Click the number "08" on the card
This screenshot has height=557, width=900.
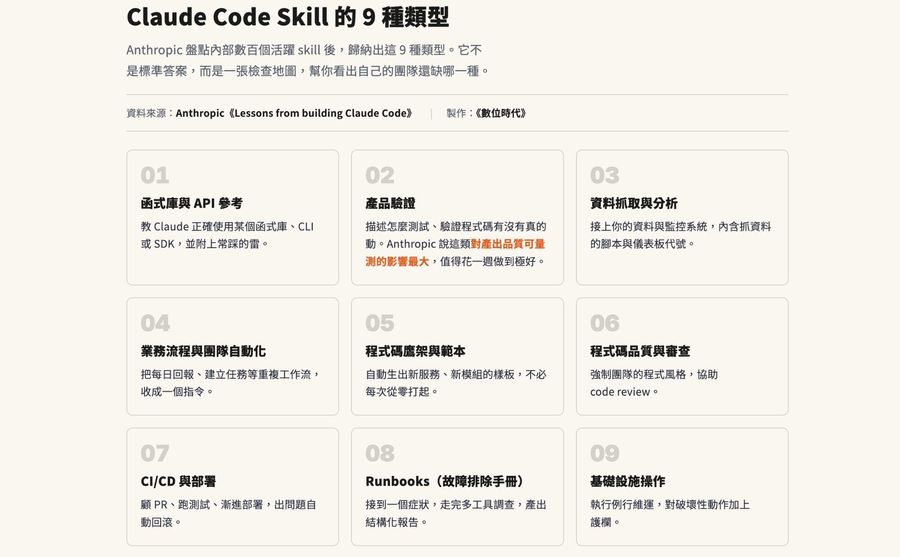pos(380,453)
